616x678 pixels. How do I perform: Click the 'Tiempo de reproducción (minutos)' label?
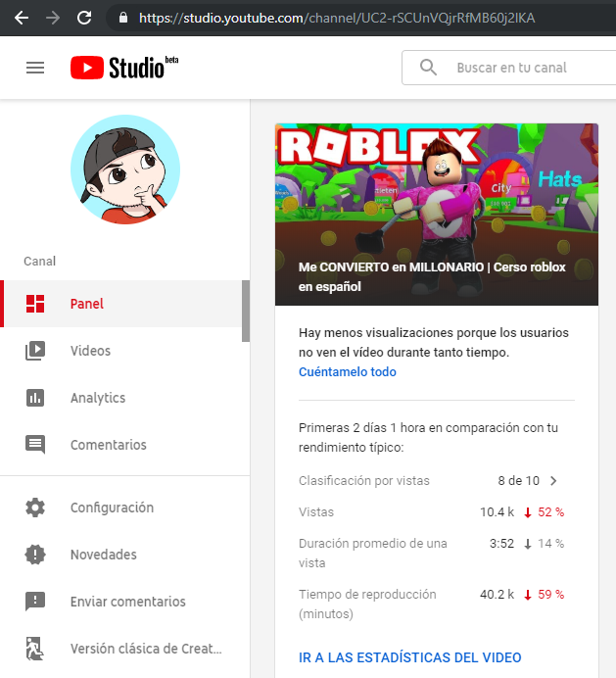click(x=367, y=605)
